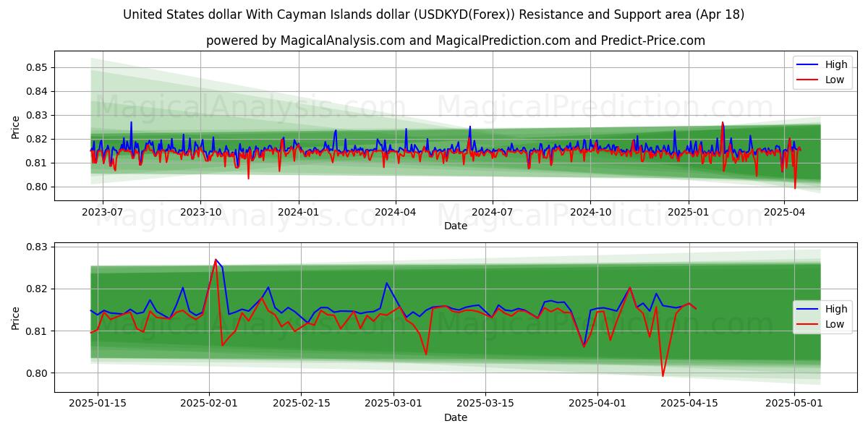Click the 0.81 tick on top chart's y-axis
Viewport: 868px width, 434px height.
37,163
